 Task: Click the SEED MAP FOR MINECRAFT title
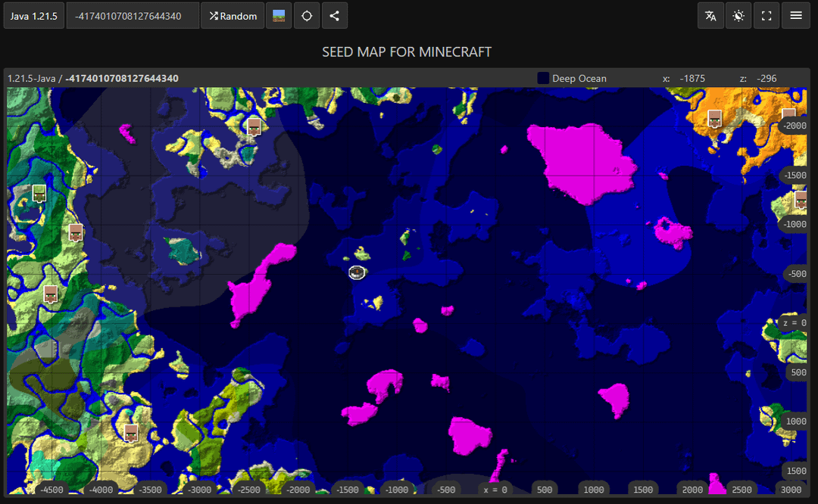click(407, 52)
